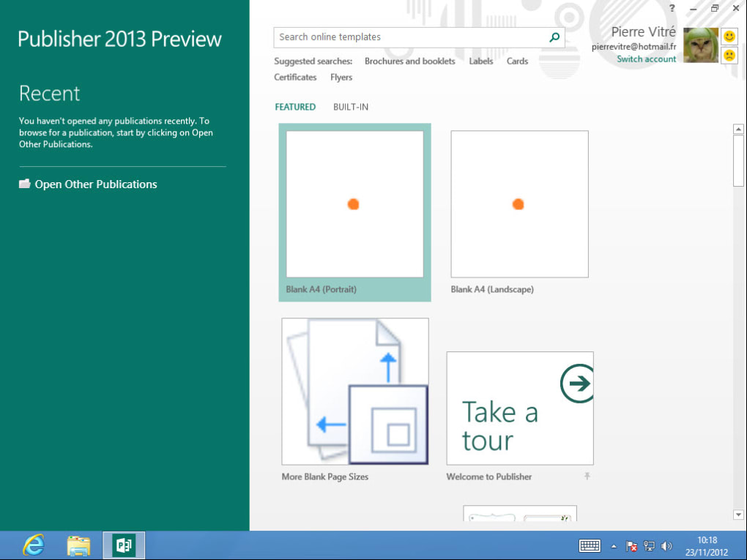Click the network status tray icon
The width and height of the screenshot is (747, 560).
[648, 545]
